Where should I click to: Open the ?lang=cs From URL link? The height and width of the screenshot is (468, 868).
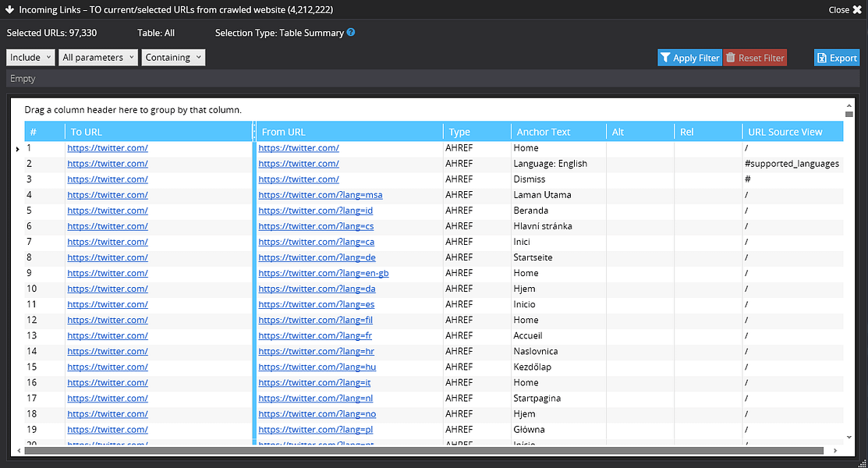316,226
